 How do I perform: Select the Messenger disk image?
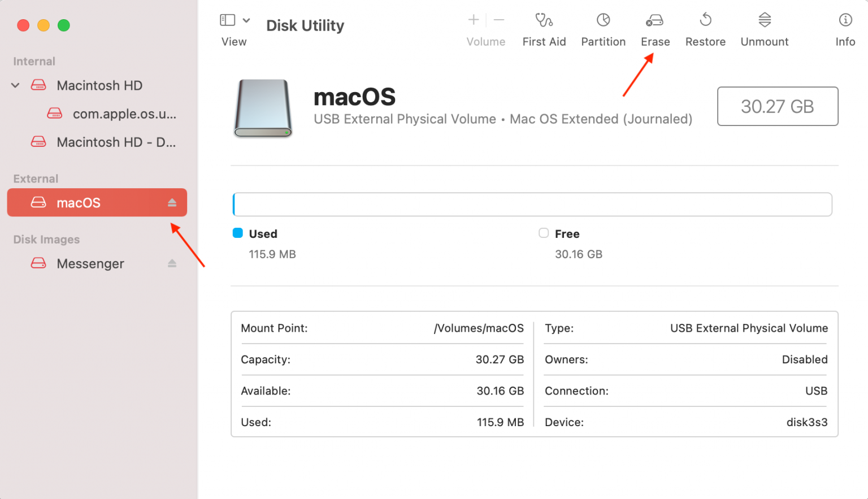90,263
